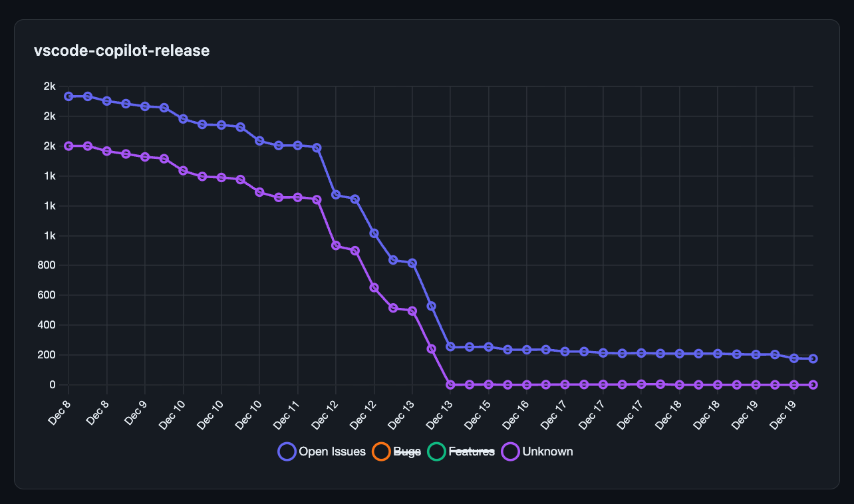This screenshot has width=854, height=504.
Task: Click the blue Open Issues legend circle icon
Action: point(286,451)
